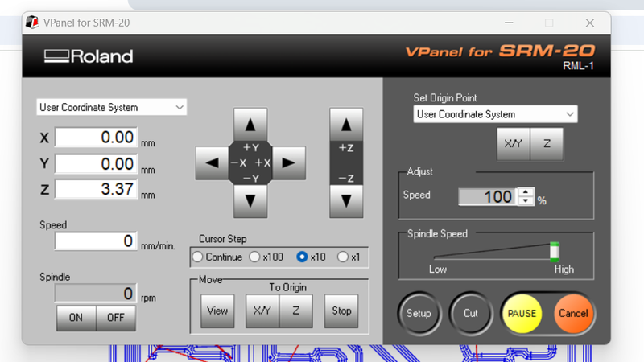Viewport: 644px width, 362px height.
Task: Jog the head in -Y direction
Action: [250, 201]
